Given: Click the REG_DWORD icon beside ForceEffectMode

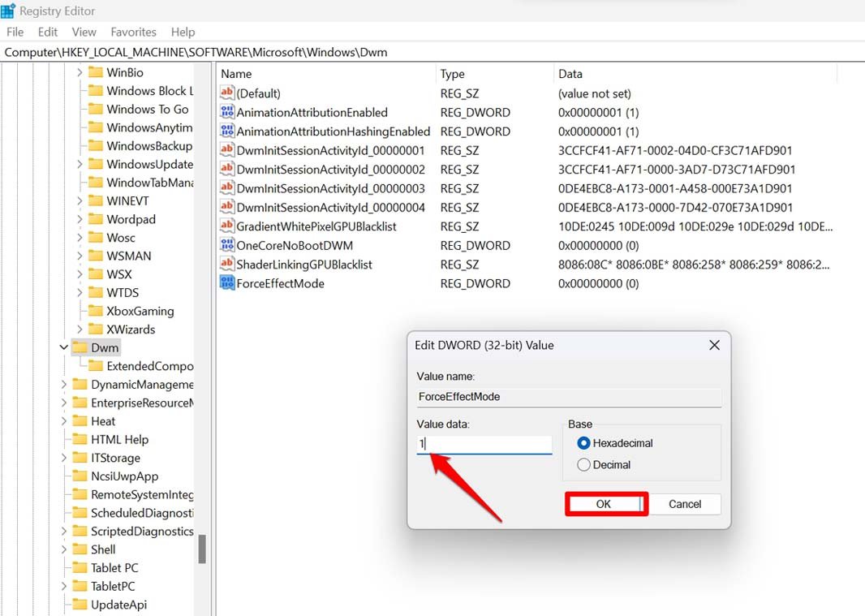Looking at the screenshot, I should (x=227, y=283).
